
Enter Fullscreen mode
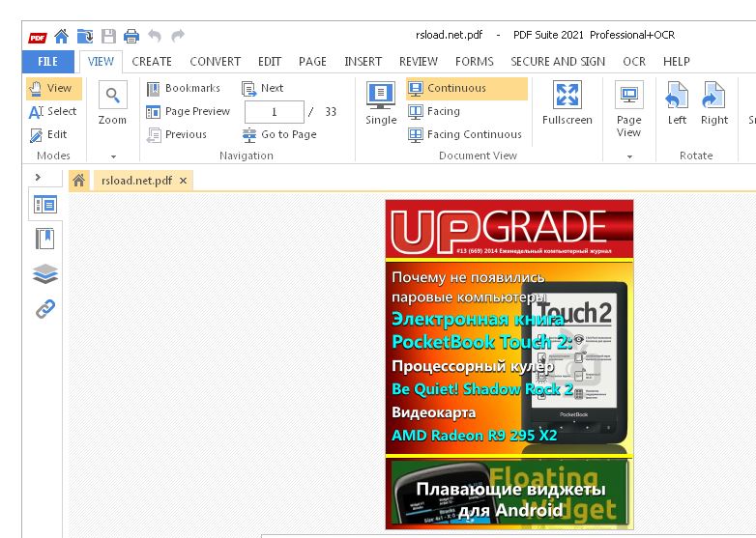567,102
